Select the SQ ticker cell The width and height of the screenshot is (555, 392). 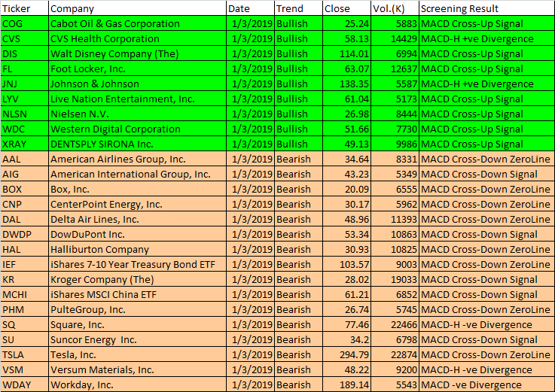point(24,324)
